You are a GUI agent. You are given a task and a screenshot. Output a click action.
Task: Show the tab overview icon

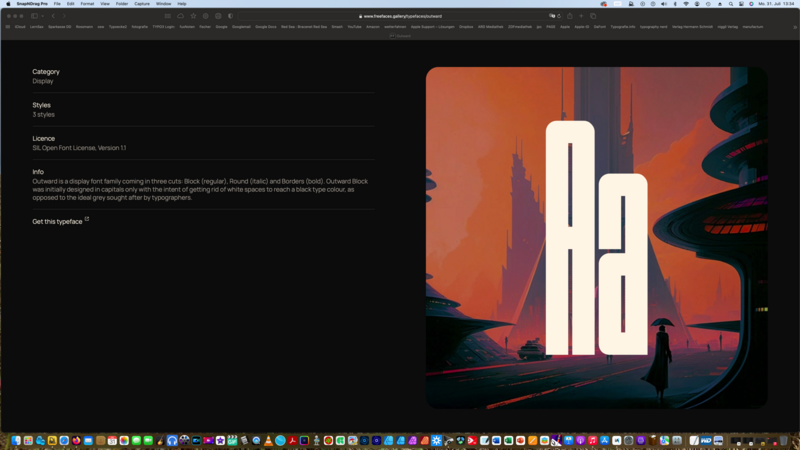(593, 16)
